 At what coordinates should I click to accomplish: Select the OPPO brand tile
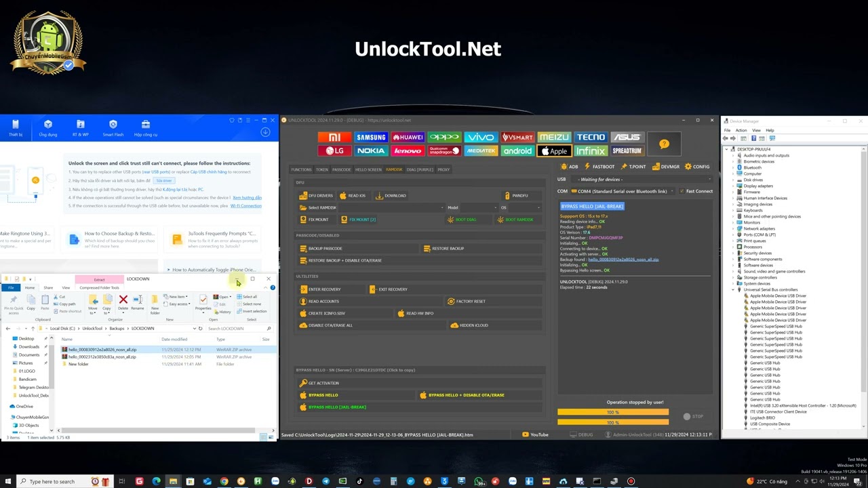pyautogui.click(x=444, y=138)
